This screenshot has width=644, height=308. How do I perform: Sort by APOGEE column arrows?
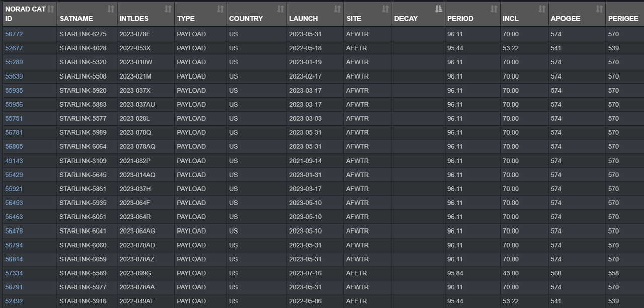tap(599, 9)
